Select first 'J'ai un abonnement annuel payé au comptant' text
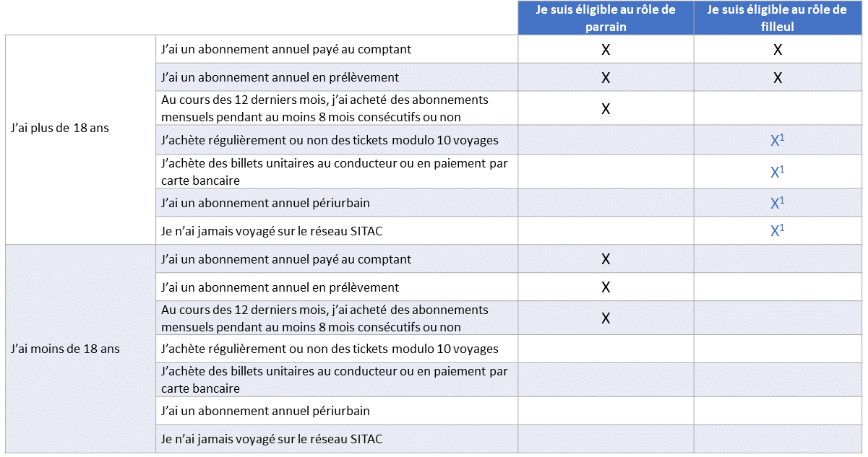 (286, 50)
